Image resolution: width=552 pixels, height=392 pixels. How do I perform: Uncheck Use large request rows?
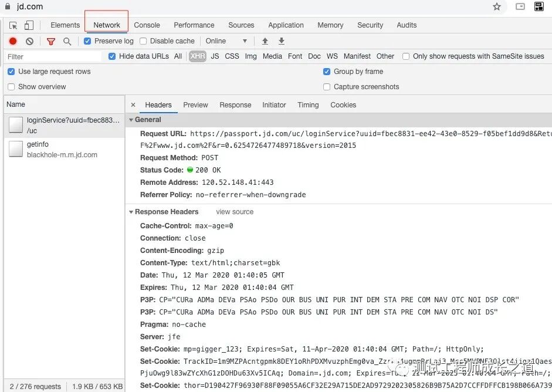click(11, 72)
